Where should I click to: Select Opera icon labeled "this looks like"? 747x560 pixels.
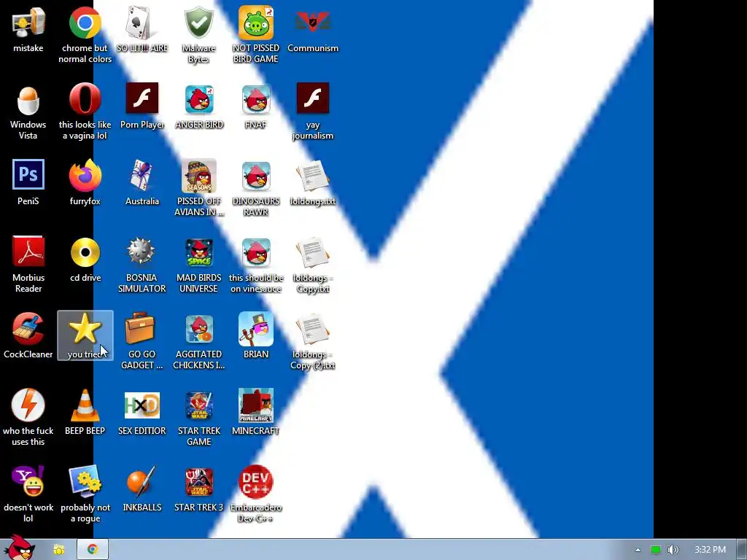pos(85,99)
